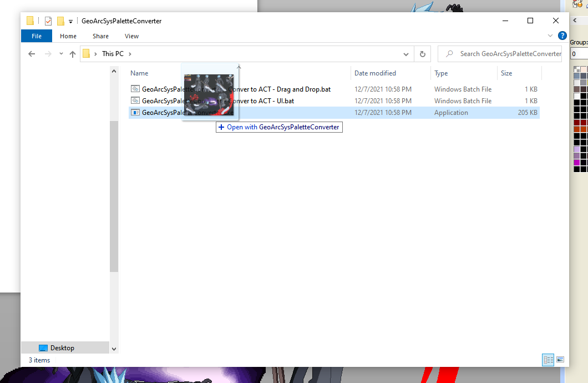Pick the lavender palette swatch in the background window

tap(577, 149)
